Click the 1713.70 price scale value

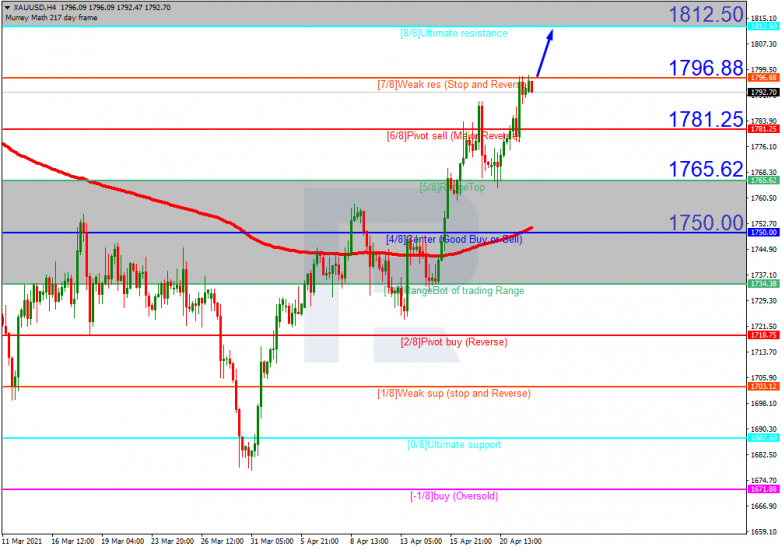point(764,353)
